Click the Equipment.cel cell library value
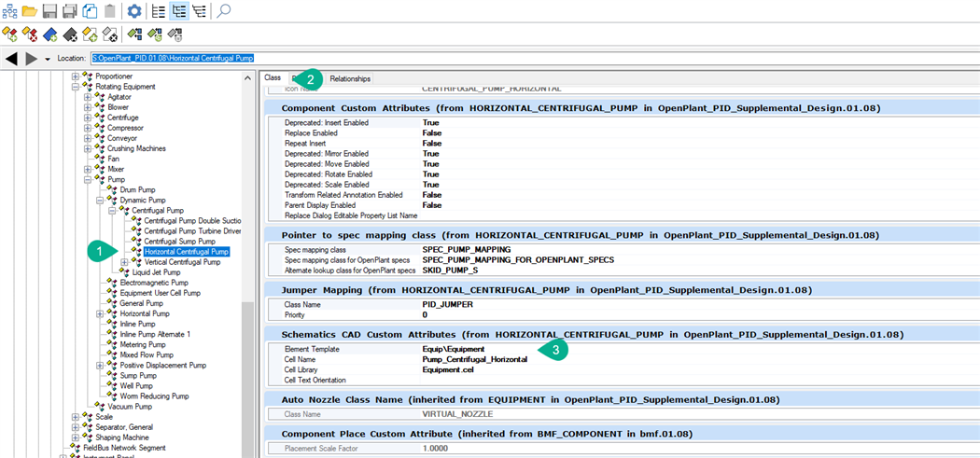Screen dimensions: 980x458 click(x=448, y=370)
